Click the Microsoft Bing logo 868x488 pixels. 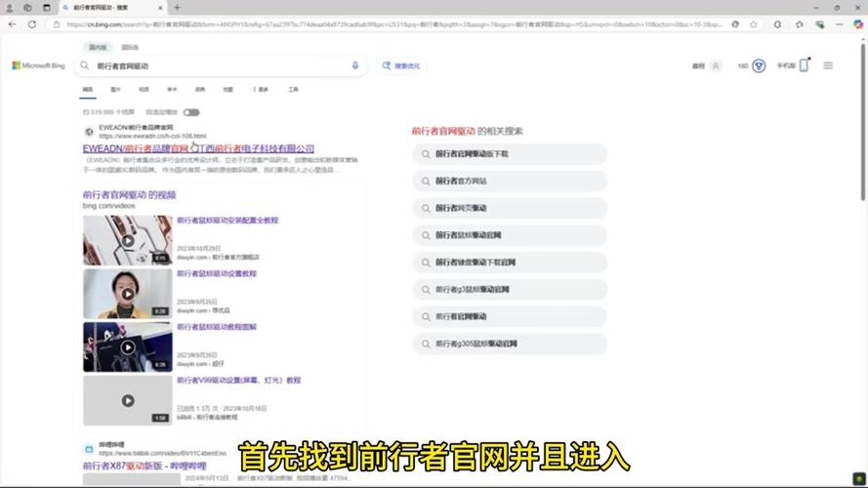38,65
